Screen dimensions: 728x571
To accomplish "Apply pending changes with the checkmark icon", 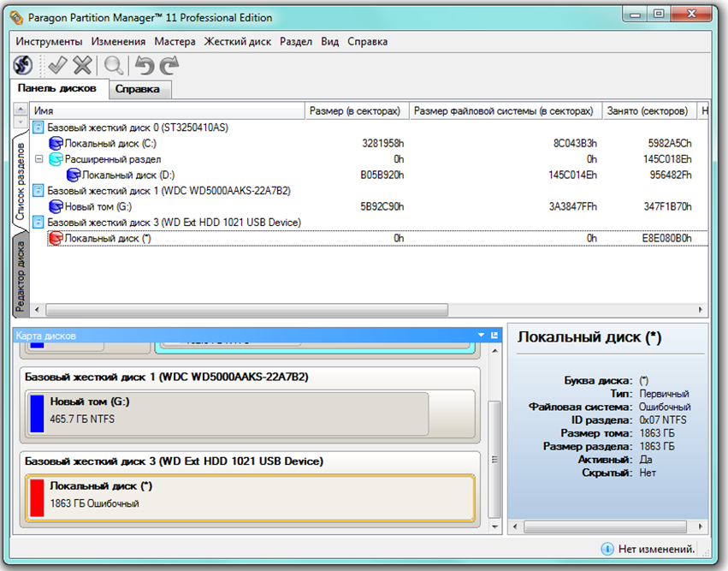I will pyautogui.click(x=57, y=65).
